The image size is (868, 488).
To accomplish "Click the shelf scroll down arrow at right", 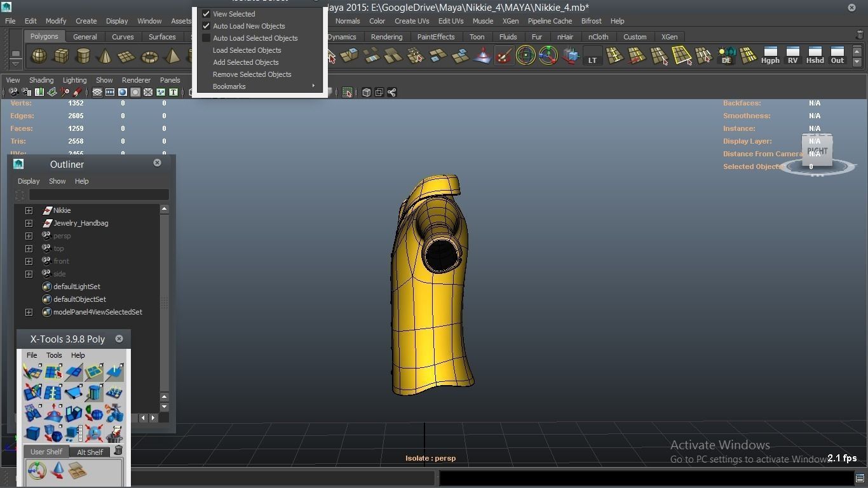I will pos(857,62).
